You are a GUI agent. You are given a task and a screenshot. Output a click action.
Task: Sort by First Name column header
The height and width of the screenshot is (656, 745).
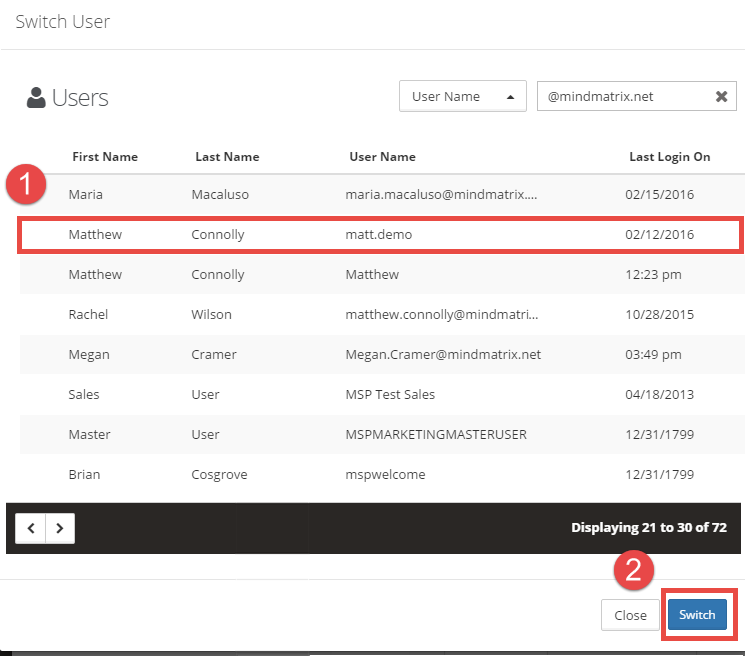(105, 157)
